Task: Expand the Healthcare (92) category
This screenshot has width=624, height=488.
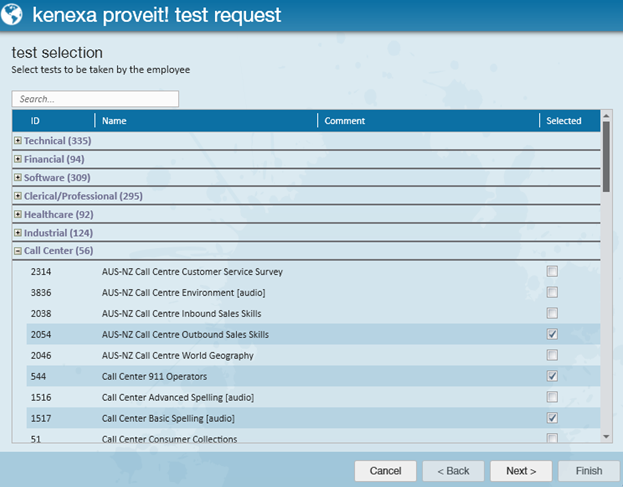Action: [18, 214]
